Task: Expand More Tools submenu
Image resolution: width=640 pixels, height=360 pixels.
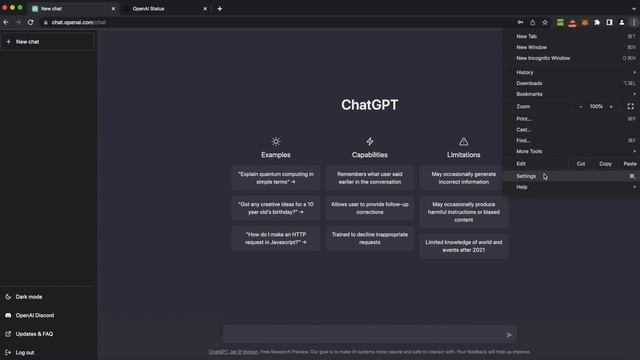Action: [571, 151]
